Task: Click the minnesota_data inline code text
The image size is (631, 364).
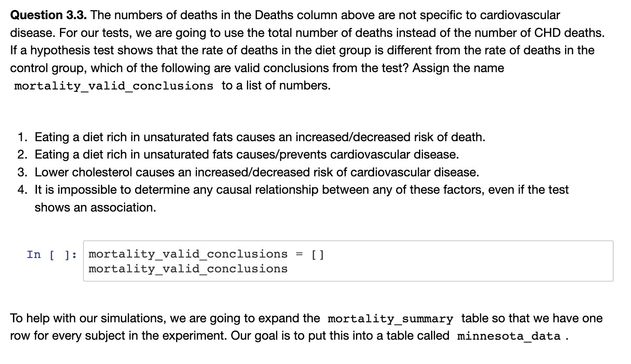Action: click(509, 337)
